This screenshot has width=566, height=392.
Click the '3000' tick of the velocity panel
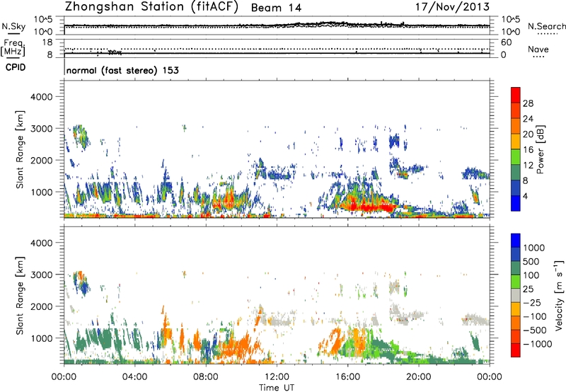coord(41,275)
